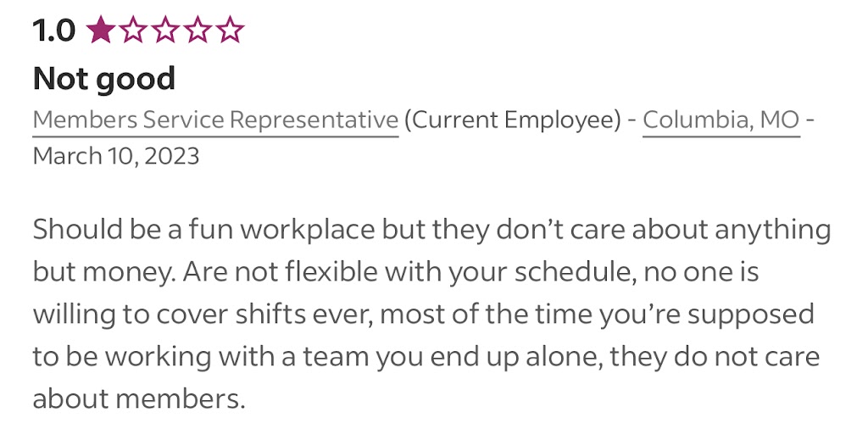Click "most of the time you're supposed" text
Image resolution: width=868 pixels, height=429 pixels.
point(597,314)
